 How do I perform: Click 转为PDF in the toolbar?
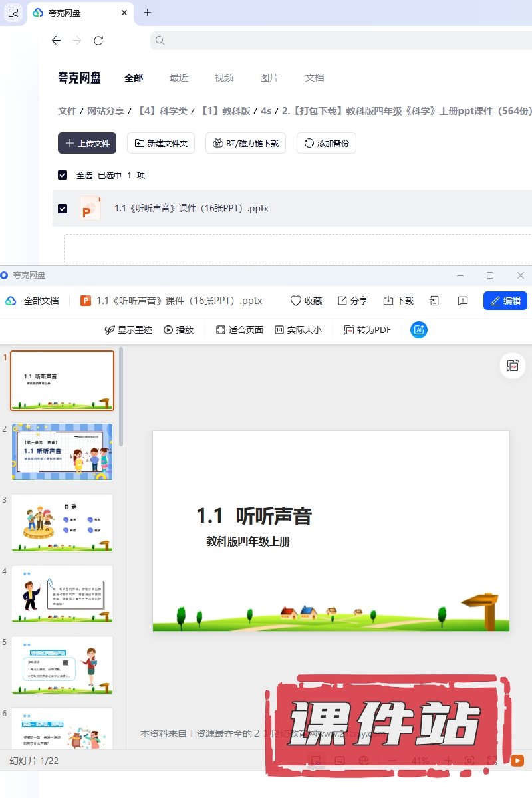coord(367,330)
